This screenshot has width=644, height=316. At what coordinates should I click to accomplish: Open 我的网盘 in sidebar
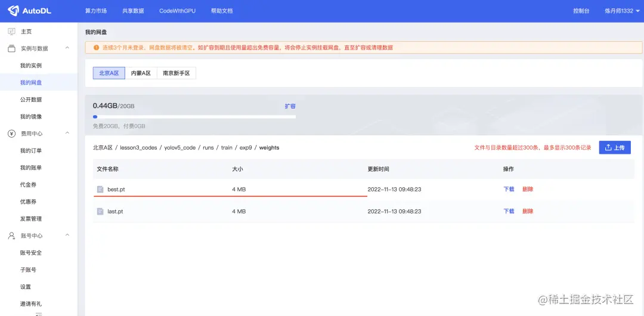31,83
